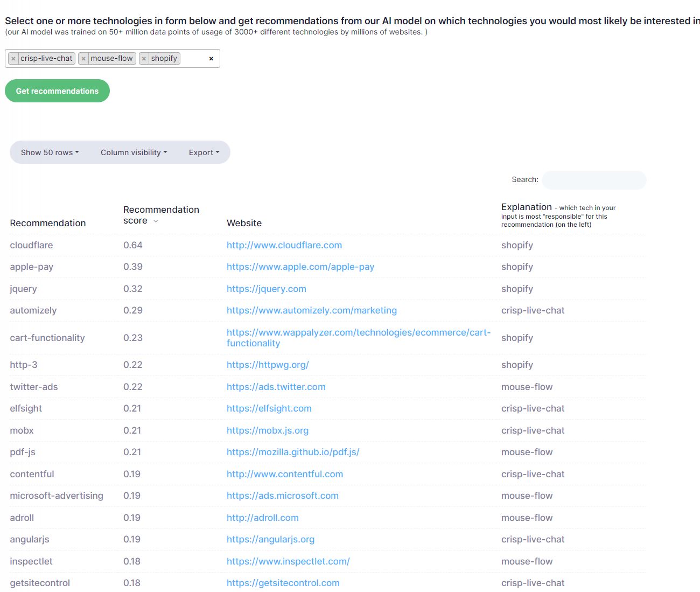
Task: Click crisp-live-chat explanation in getsitecontrol row
Action: tap(533, 583)
